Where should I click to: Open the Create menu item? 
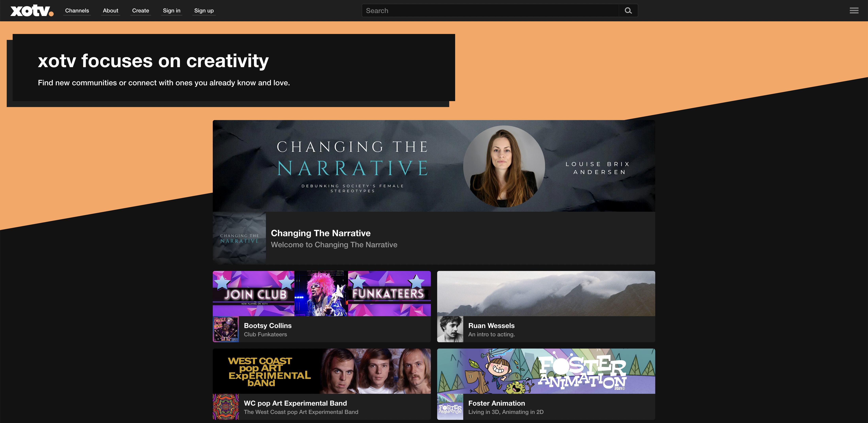140,11
